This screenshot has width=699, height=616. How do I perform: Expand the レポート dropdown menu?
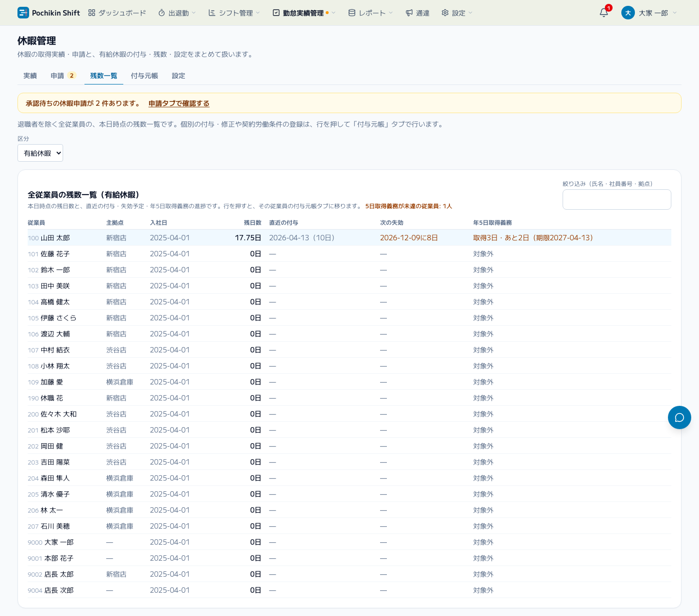[x=370, y=13]
